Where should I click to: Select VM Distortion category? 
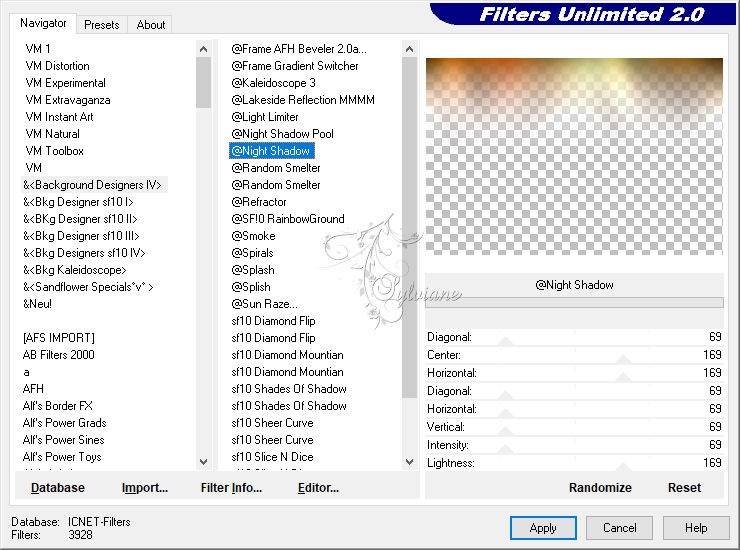[58, 66]
